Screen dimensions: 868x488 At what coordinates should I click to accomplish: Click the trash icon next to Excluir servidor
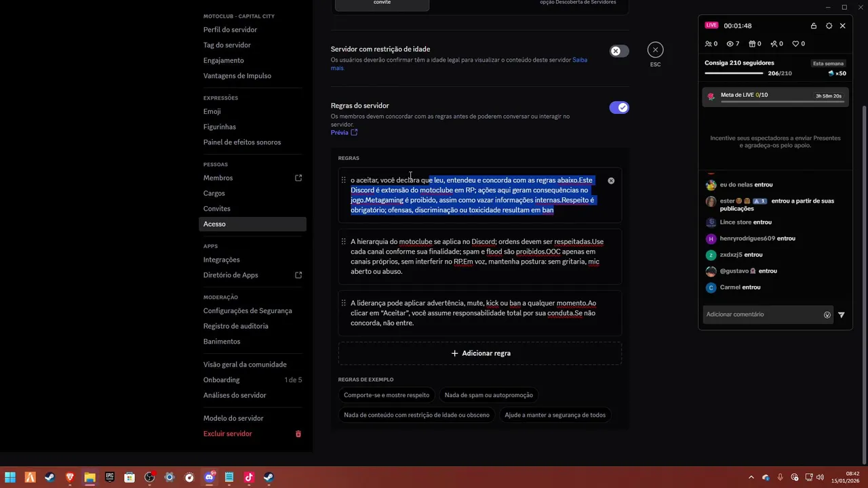(x=298, y=434)
